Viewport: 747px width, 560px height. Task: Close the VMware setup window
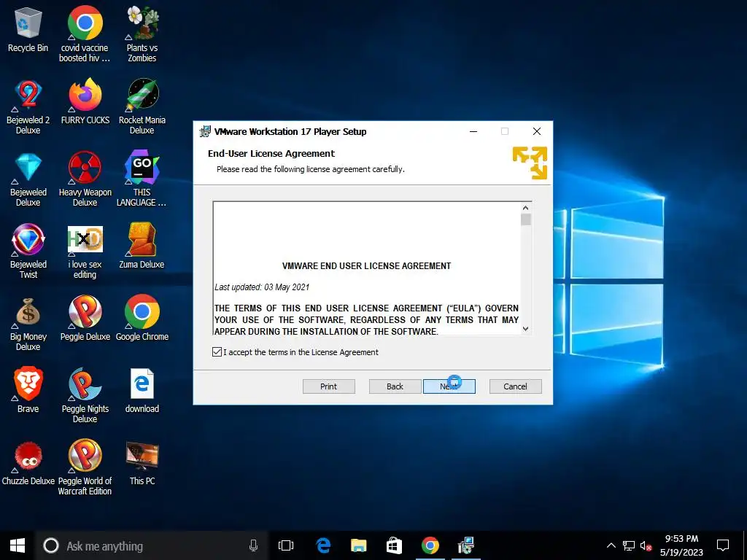pyautogui.click(x=537, y=131)
